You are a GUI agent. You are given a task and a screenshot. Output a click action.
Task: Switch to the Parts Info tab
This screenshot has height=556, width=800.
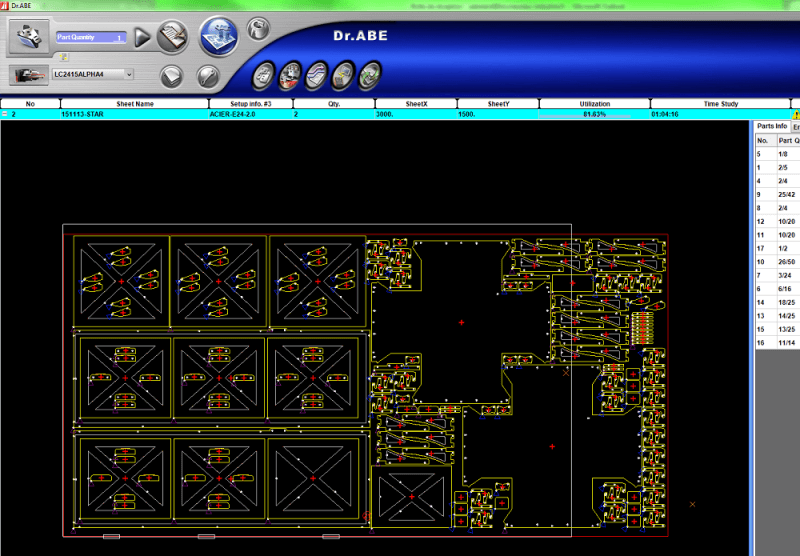pyautogui.click(x=771, y=126)
